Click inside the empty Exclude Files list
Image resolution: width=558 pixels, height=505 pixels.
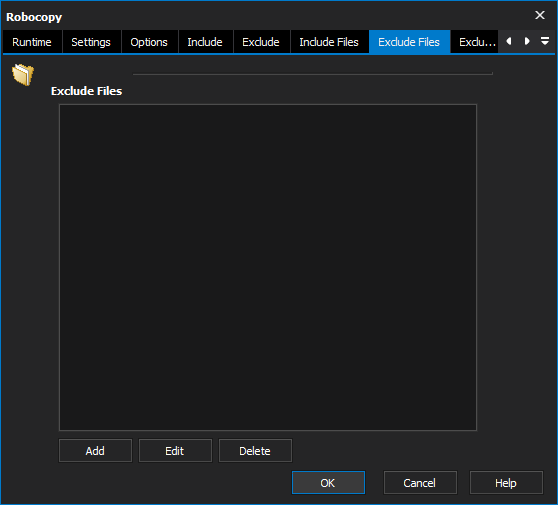[268, 267]
